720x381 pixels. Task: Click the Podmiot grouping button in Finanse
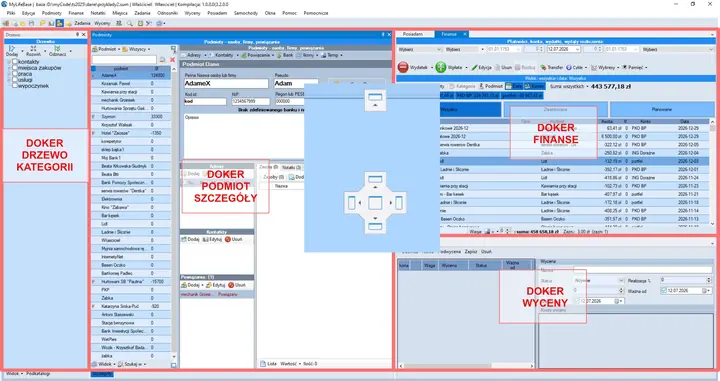pyautogui.click(x=491, y=86)
